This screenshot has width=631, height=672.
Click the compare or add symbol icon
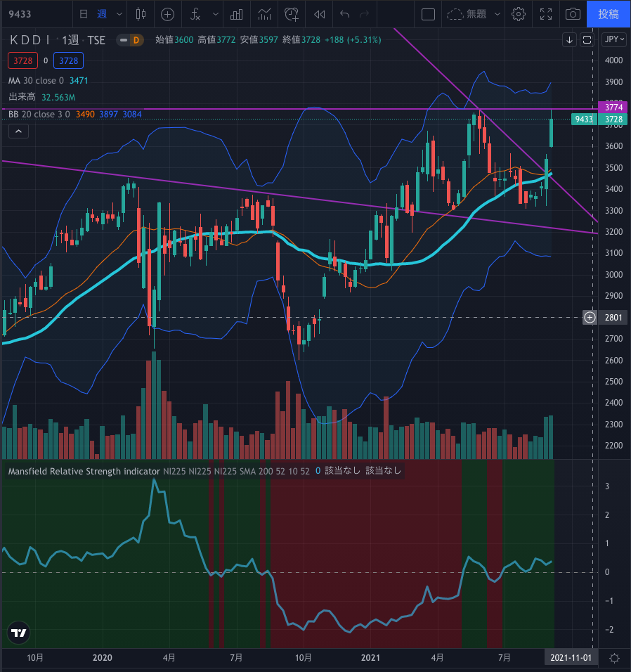[x=167, y=14]
